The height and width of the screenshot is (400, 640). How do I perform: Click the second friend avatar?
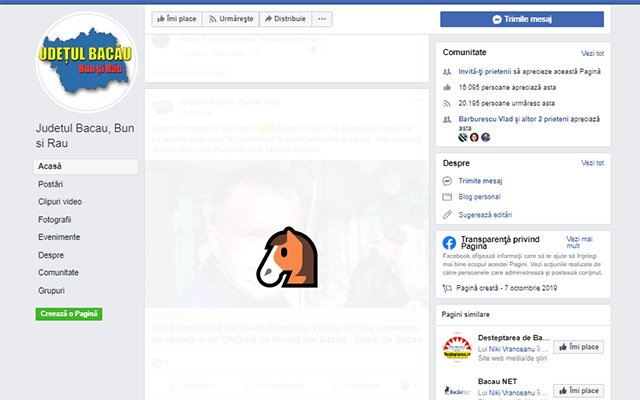tap(474, 137)
